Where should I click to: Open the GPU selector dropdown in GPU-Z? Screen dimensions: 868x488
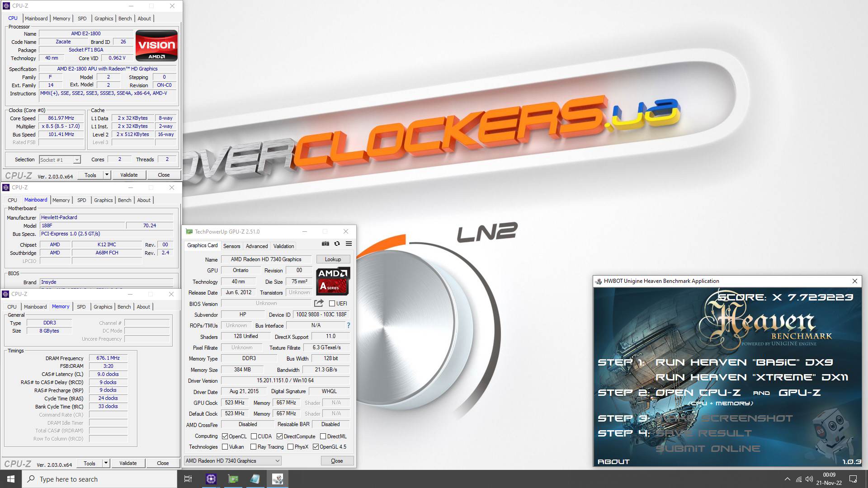[233, 461]
